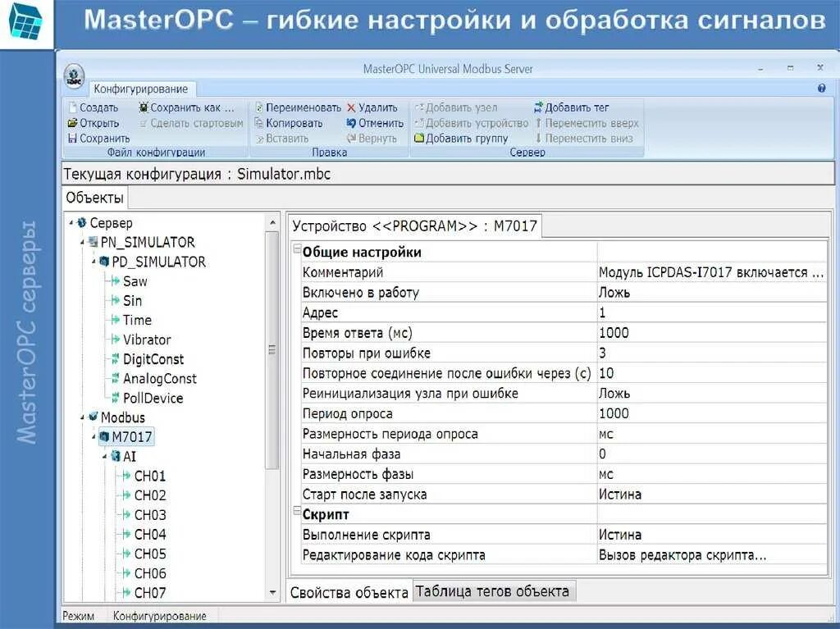Select channel CH01 in tree

tap(150, 476)
